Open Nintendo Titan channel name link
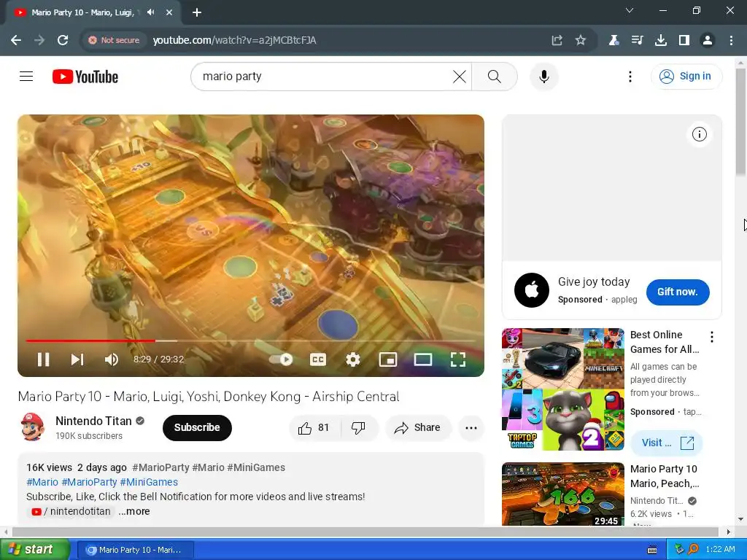 click(93, 421)
